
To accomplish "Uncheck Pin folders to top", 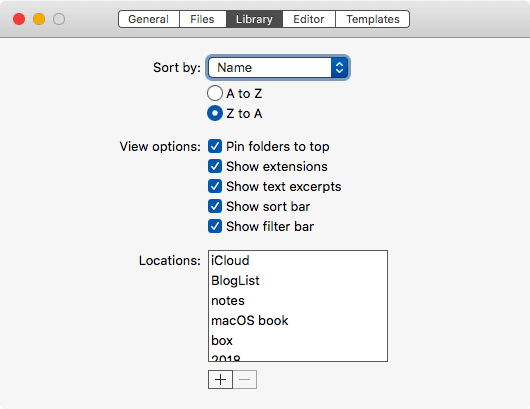I will coord(215,146).
